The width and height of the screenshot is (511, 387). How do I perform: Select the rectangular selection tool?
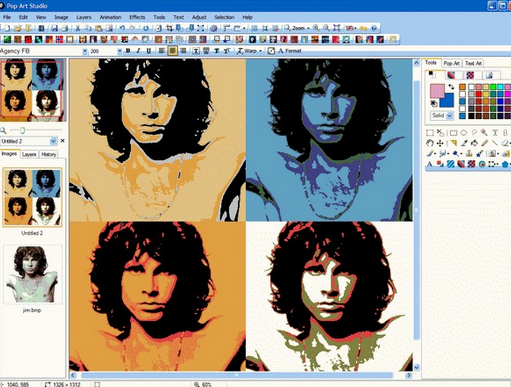[x=430, y=133]
